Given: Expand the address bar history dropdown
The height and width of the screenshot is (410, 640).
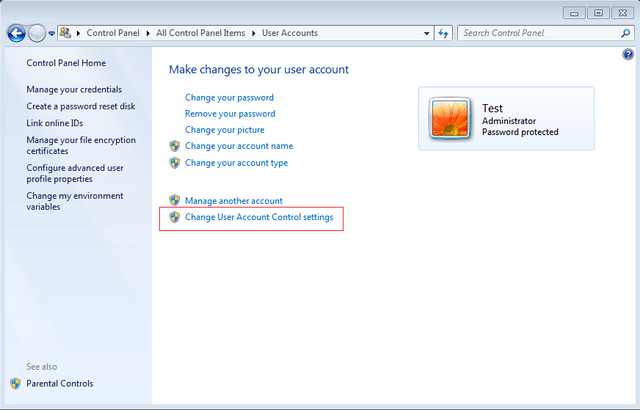Looking at the screenshot, I should [x=427, y=33].
